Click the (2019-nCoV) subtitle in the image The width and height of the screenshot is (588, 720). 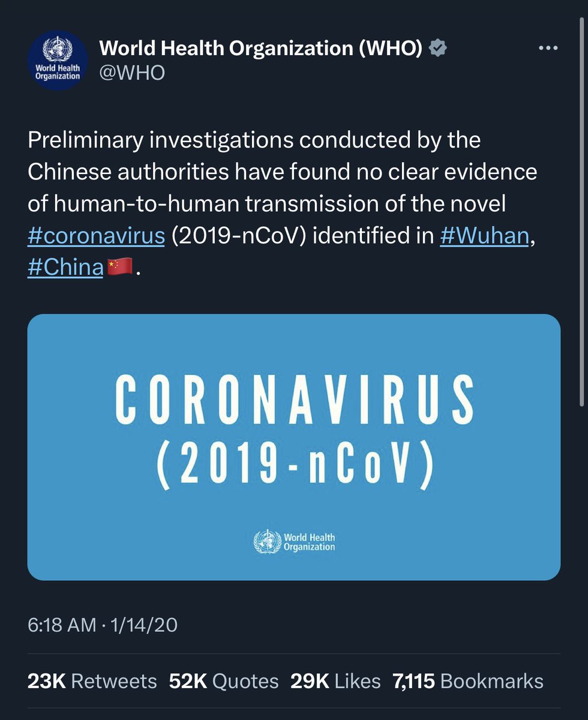tap(294, 466)
